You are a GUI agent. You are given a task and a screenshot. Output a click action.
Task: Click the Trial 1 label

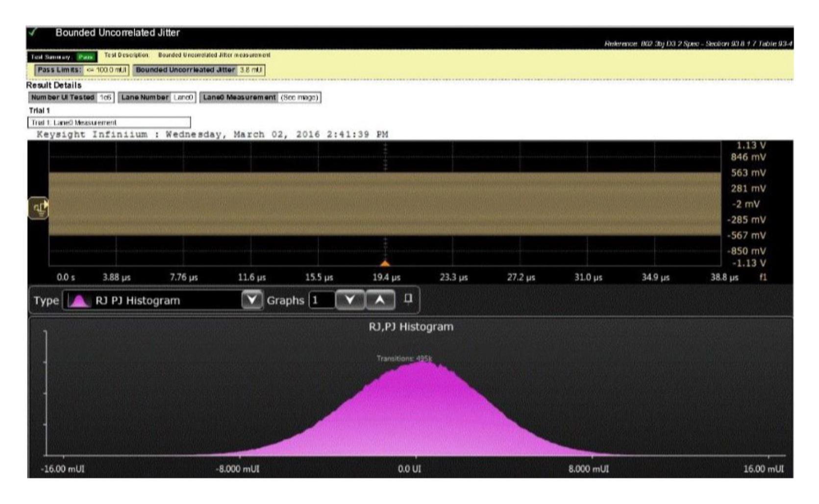coord(39,111)
